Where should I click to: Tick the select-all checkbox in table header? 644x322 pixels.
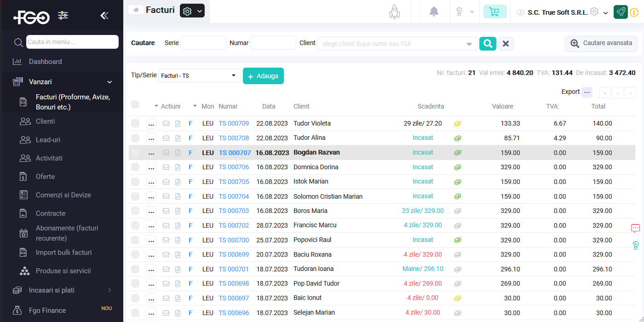[x=135, y=105]
